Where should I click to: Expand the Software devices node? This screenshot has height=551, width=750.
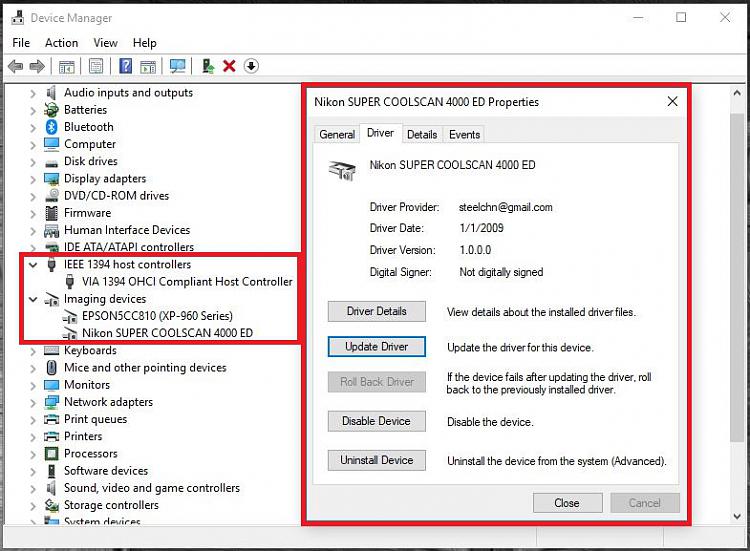tap(33, 472)
